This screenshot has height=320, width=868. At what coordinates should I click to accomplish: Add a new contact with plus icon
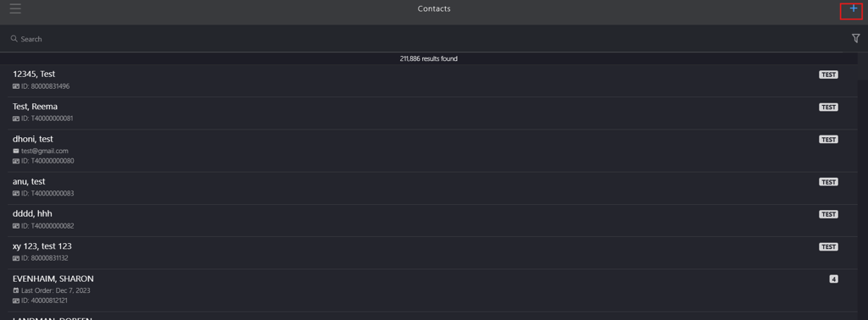854,8
